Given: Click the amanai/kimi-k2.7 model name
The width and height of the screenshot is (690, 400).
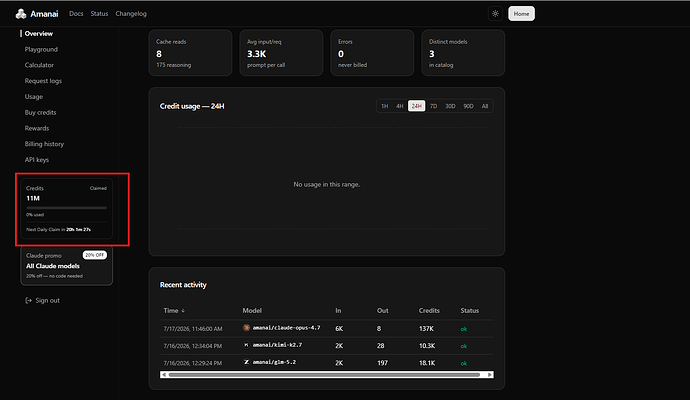Looking at the screenshot, I should (x=277, y=345).
